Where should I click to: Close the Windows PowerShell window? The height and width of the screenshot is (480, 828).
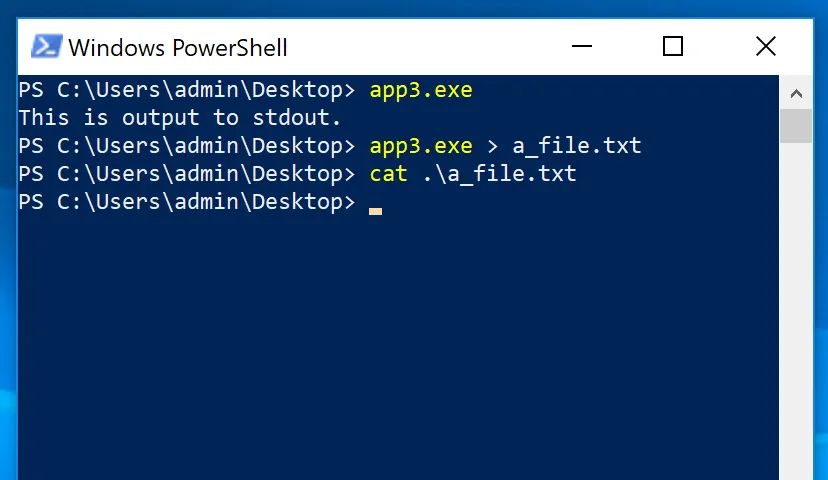click(x=766, y=46)
